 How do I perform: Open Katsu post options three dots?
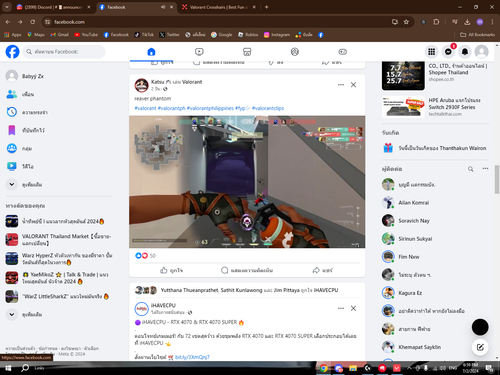(x=341, y=85)
